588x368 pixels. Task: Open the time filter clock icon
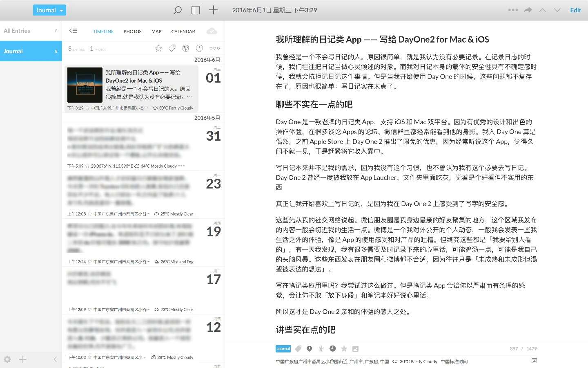coord(199,48)
